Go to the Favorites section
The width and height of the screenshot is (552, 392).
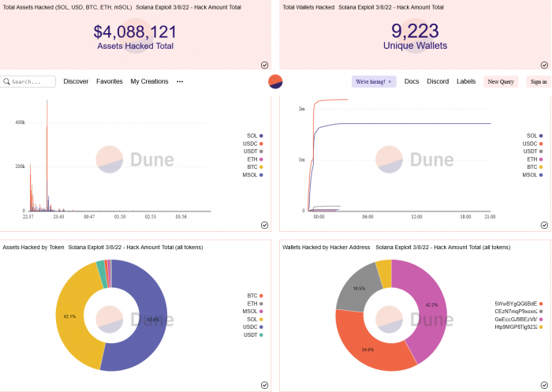(x=110, y=81)
